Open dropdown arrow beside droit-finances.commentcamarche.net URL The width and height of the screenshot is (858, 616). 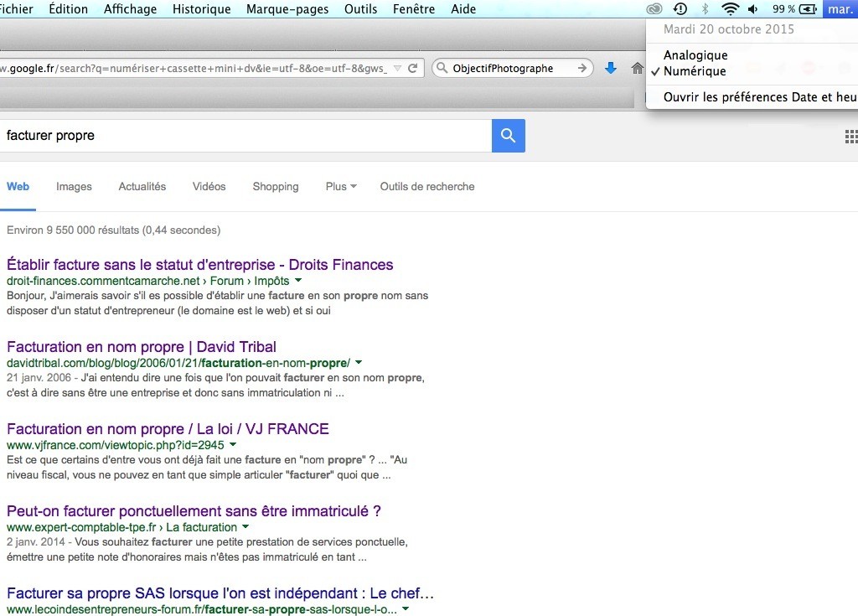pos(298,281)
